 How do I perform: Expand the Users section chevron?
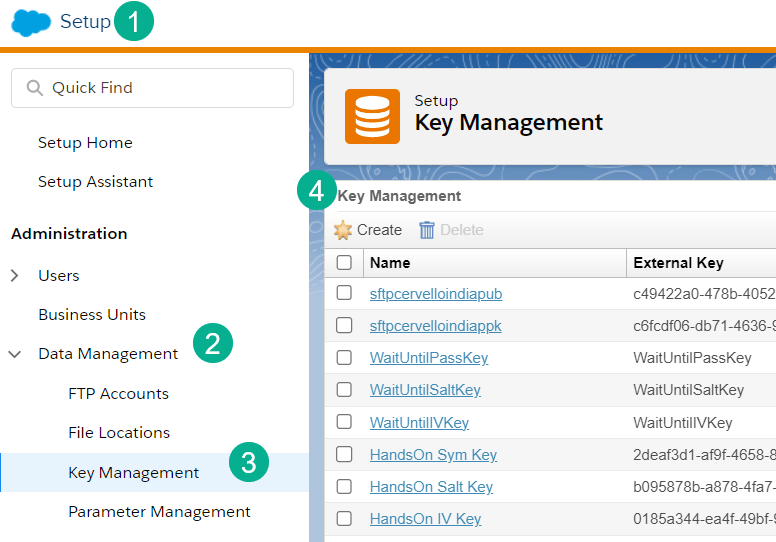pyautogui.click(x=15, y=276)
